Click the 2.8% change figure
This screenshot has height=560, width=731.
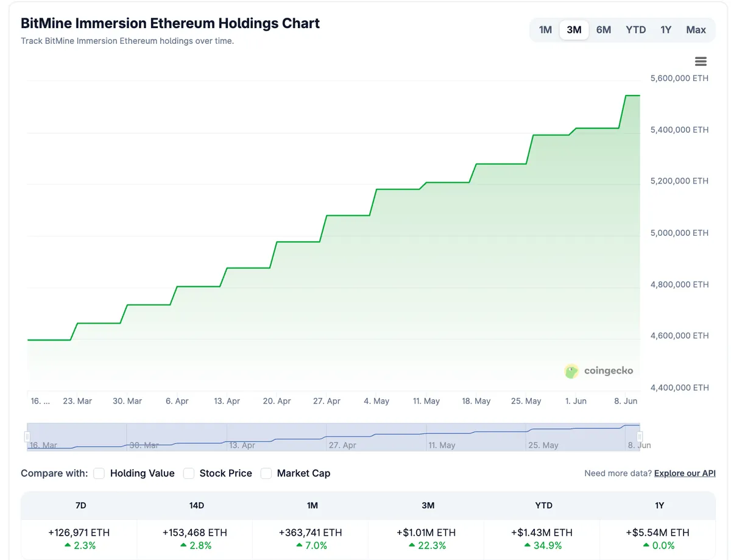pyautogui.click(x=200, y=546)
